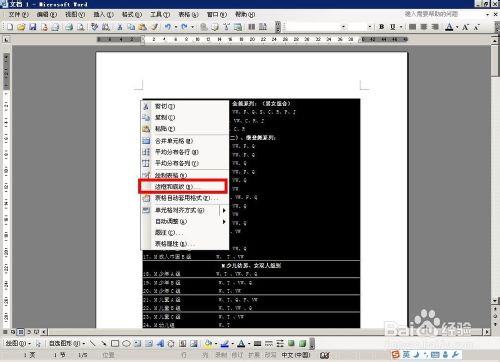Click the Undo arrow icon

(x=168, y=27)
